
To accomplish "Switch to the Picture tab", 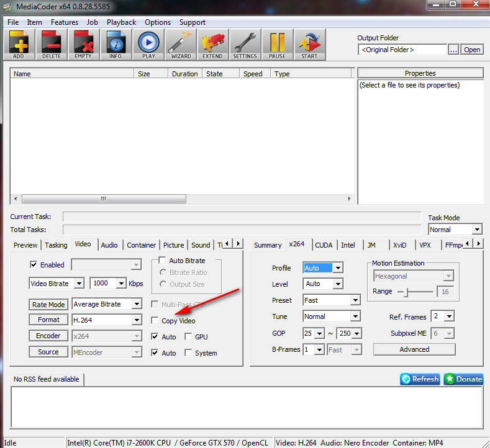I will pos(174,245).
